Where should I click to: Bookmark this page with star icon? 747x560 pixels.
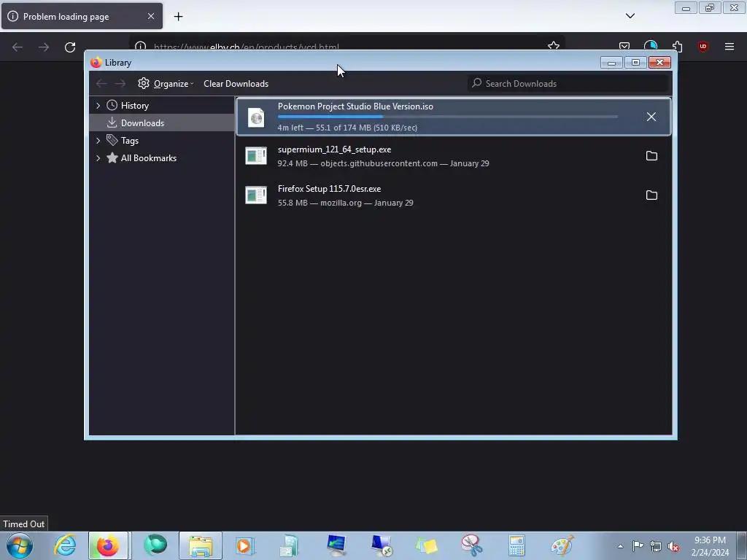tap(553, 46)
